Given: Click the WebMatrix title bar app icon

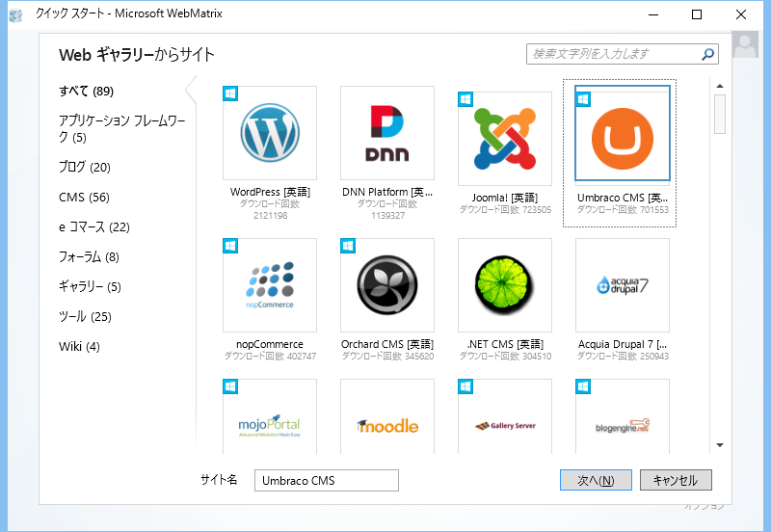Looking at the screenshot, I should tap(15, 14).
